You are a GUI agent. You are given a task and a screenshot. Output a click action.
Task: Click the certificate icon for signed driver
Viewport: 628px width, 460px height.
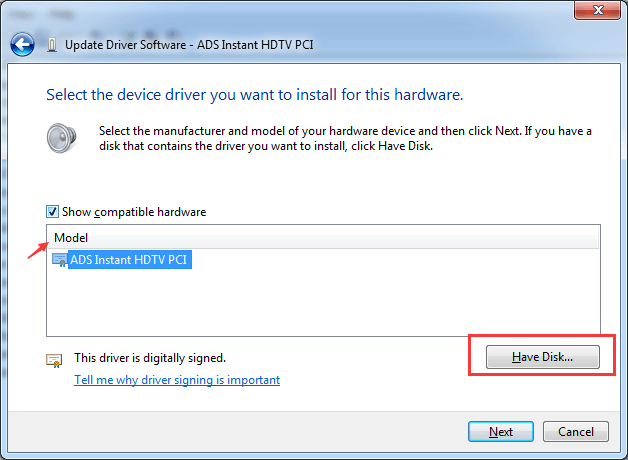click(x=54, y=358)
